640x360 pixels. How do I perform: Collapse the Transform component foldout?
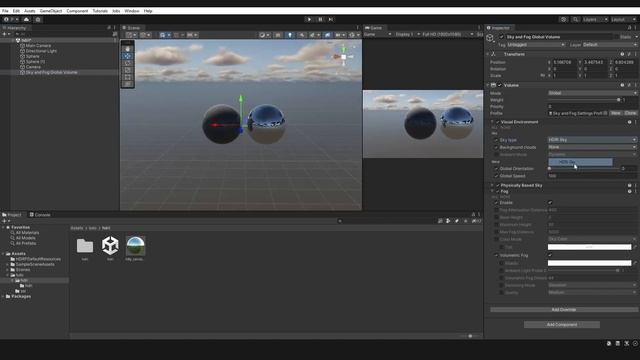click(x=488, y=54)
